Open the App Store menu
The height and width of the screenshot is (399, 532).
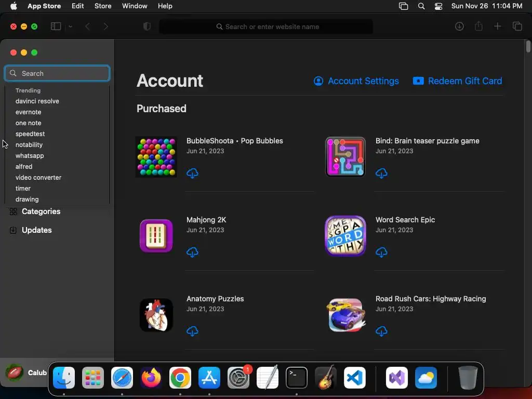44,6
